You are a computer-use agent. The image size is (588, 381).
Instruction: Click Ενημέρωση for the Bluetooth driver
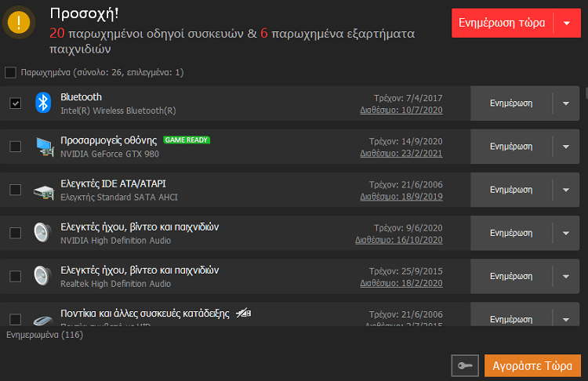click(x=511, y=103)
